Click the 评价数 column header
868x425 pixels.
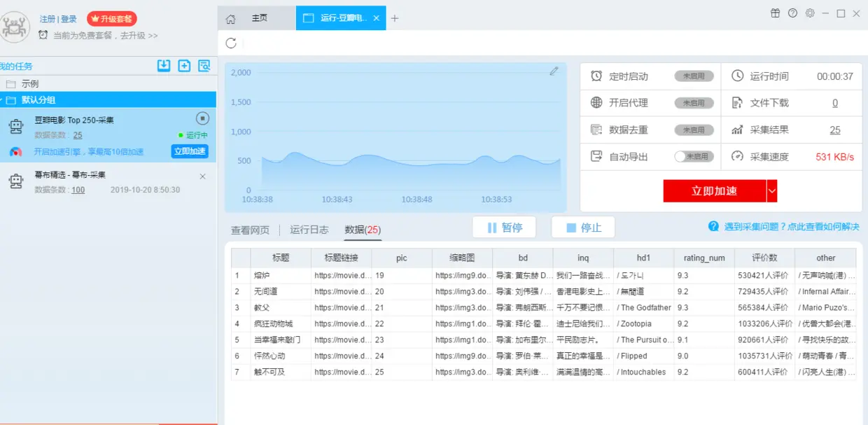765,258
